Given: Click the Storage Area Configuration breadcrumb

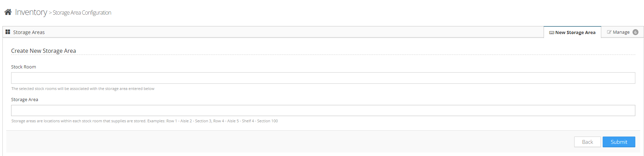Looking at the screenshot, I should click(82, 13).
